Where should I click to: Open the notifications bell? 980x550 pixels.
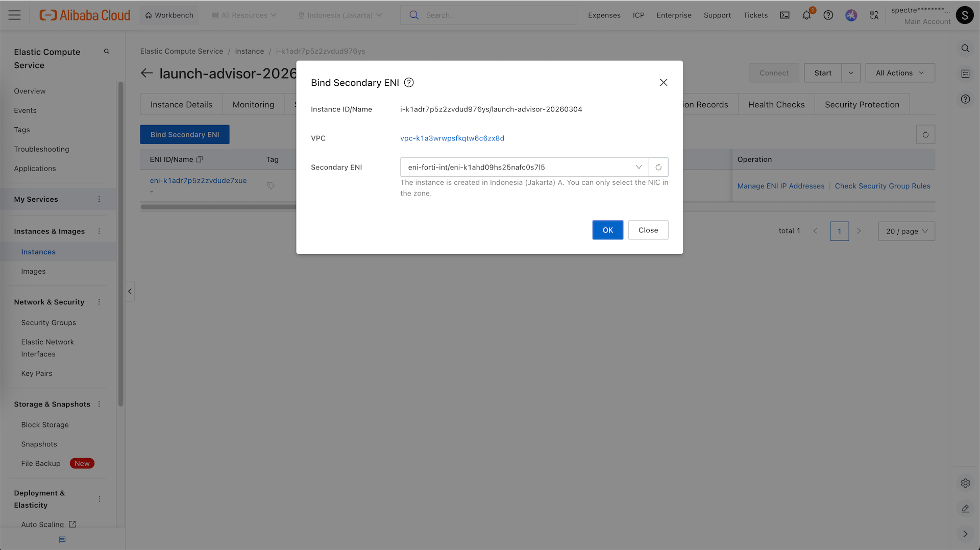coord(806,15)
